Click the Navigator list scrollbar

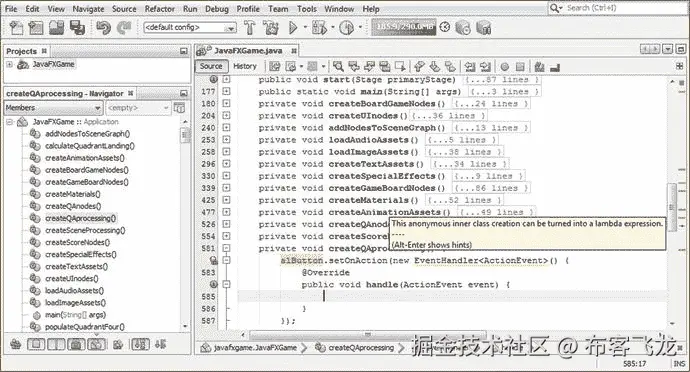coord(185,224)
